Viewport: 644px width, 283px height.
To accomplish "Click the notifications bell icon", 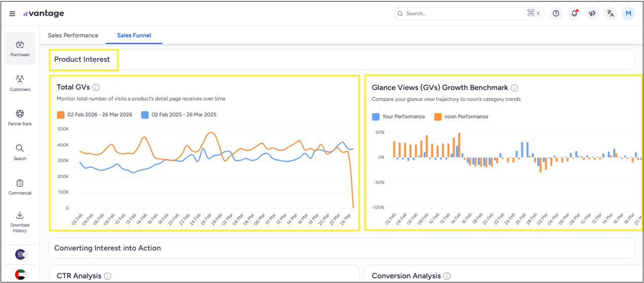I will 574,14.
